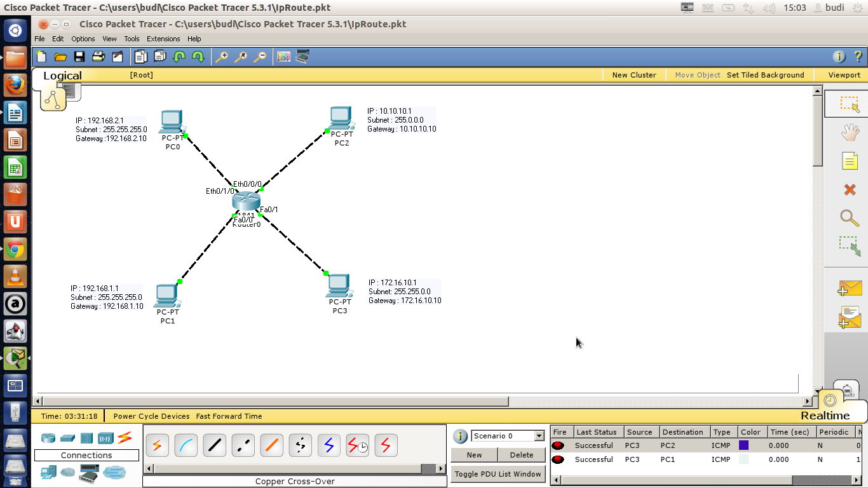Open the Custom Devices Dialog icon
The height and width of the screenshot is (488, 868).
tap(302, 57)
